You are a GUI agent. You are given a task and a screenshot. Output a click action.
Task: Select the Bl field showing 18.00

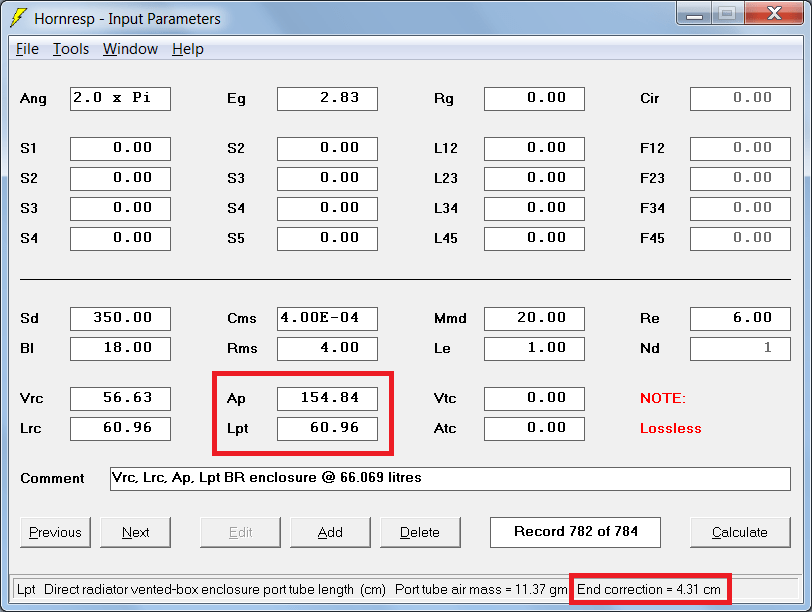tap(120, 349)
